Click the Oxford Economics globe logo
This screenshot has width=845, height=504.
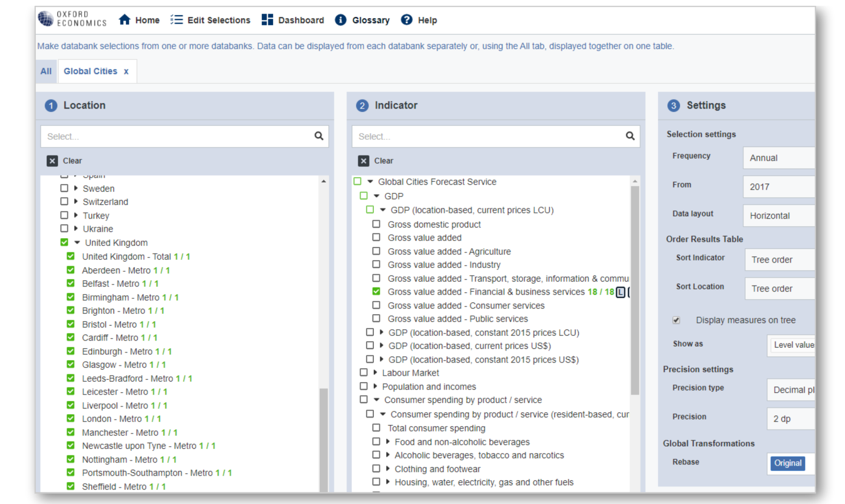point(46,19)
